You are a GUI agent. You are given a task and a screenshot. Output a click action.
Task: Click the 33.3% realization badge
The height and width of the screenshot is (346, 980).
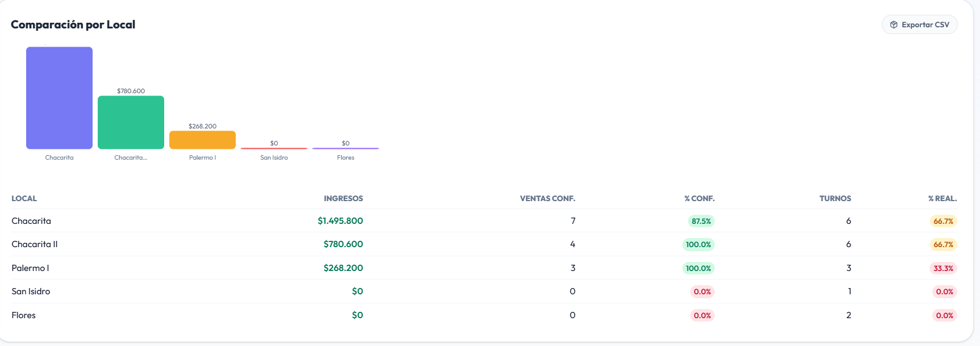[943, 268]
